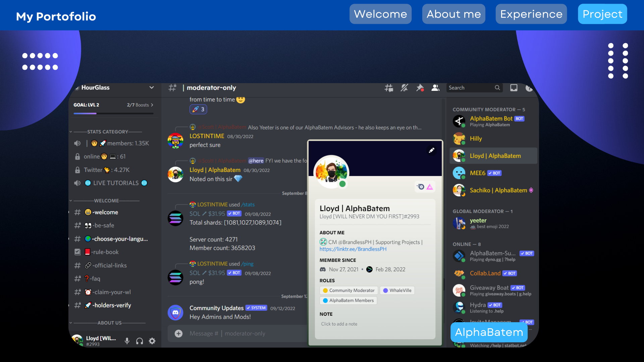
Task: Open the inbox icon
Action: coord(514,88)
